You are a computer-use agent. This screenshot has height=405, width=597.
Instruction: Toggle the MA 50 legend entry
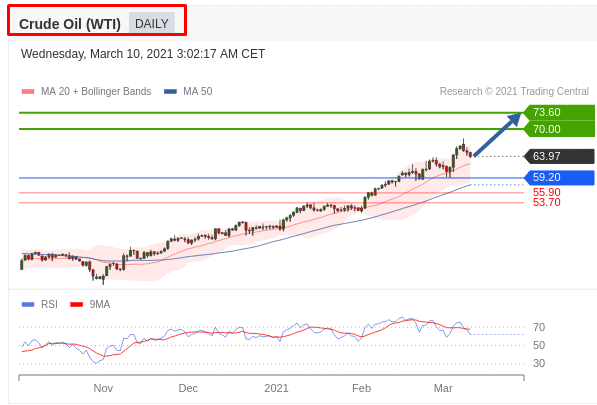point(188,91)
